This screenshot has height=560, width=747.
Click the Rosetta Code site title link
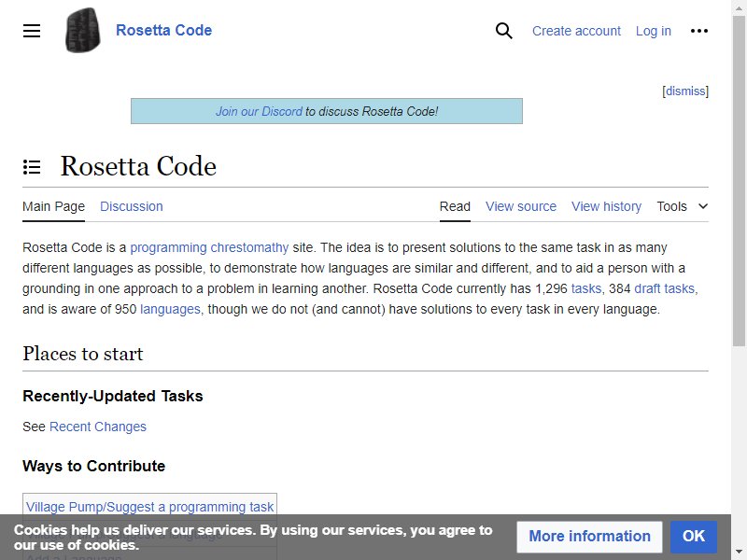click(164, 30)
